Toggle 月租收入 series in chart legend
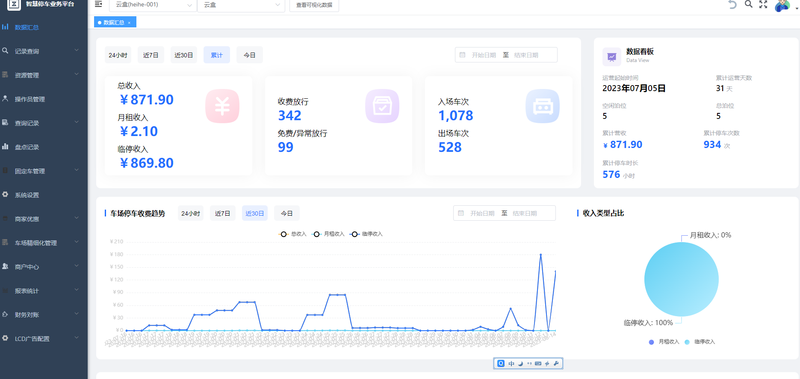The image size is (800, 379). 328,234
